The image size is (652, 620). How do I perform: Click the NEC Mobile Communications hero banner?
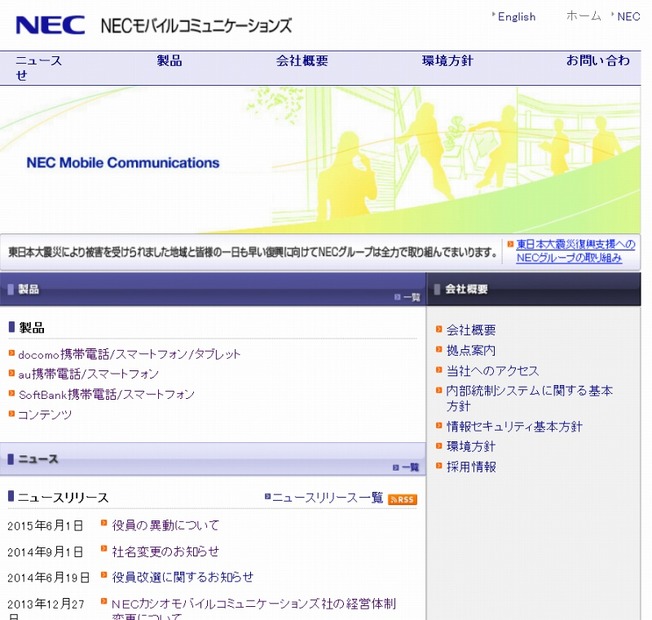click(320, 160)
